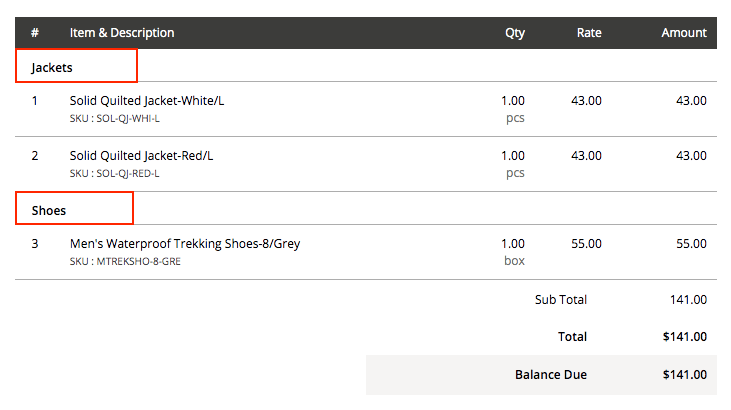Image resolution: width=731 pixels, height=410 pixels.
Task: Click the 43.00 amount for the White/L jacket
Action: (691, 101)
